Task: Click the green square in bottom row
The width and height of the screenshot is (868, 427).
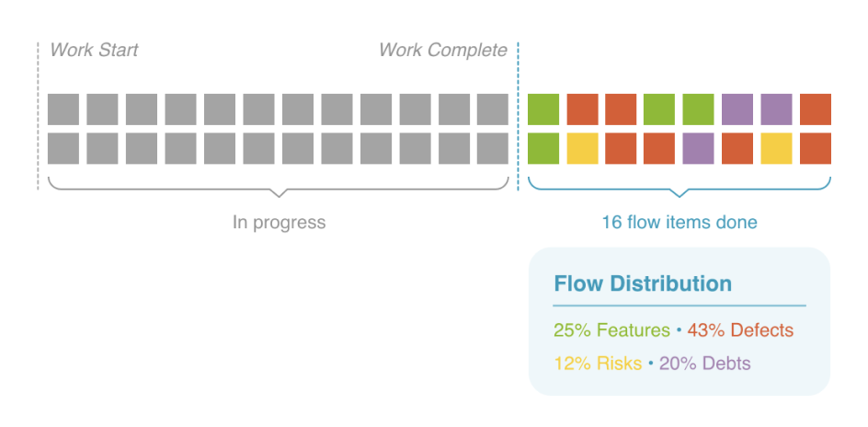Action: (x=543, y=148)
